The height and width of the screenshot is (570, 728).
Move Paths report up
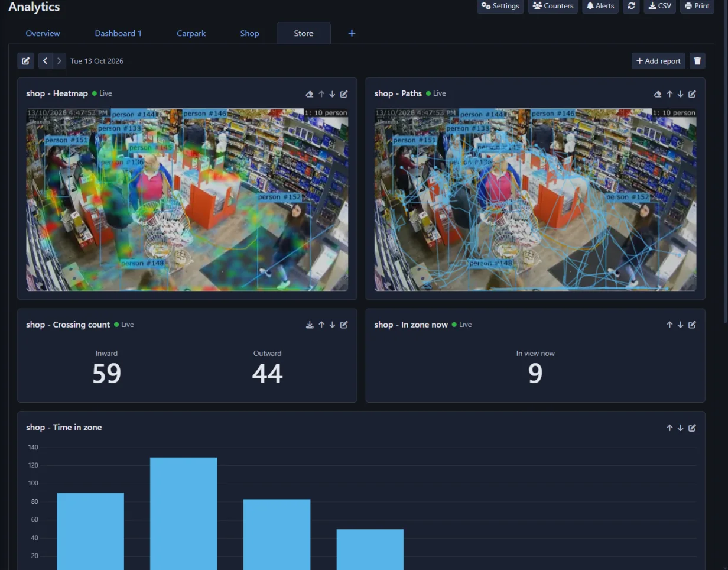coord(669,94)
